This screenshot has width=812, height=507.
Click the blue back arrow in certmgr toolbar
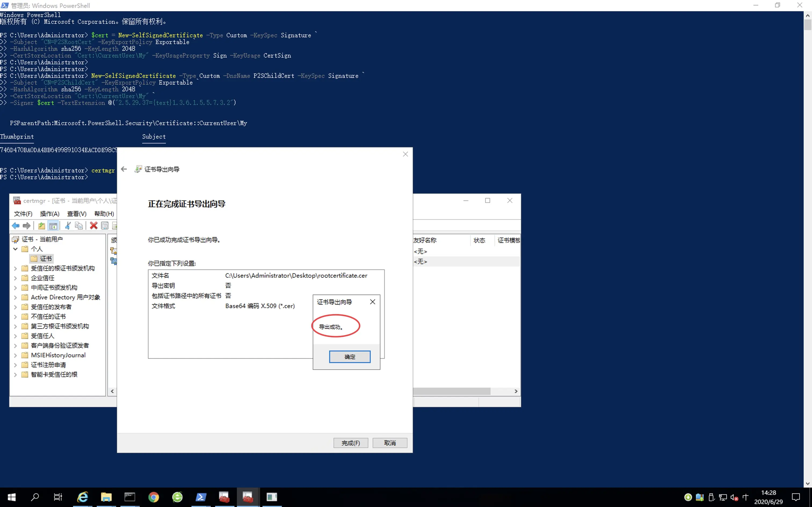point(15,226)
